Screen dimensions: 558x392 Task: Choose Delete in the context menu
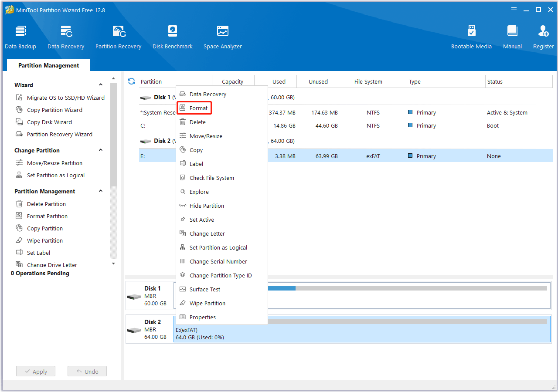coord(221,122)
